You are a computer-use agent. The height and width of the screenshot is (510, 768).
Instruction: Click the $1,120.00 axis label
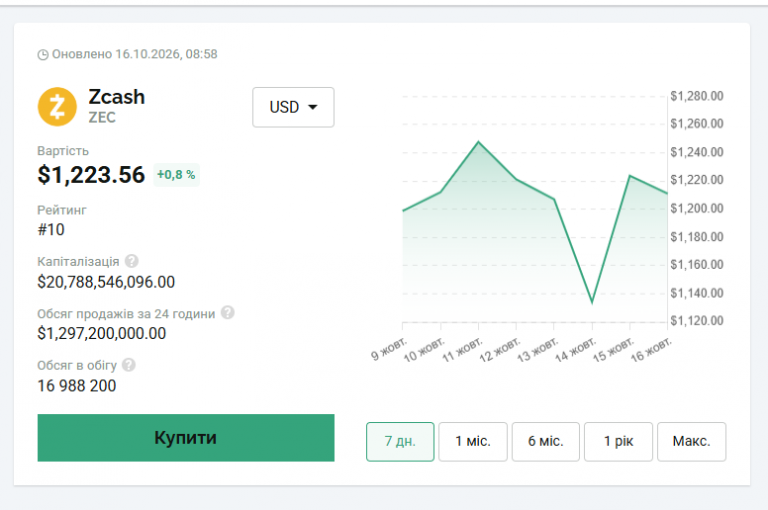coord(696,321)
